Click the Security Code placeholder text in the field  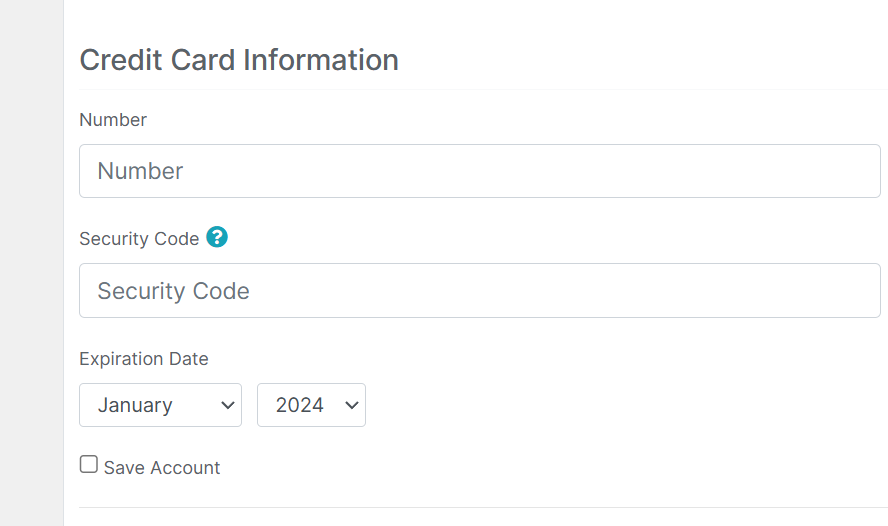tap(173, 291)
